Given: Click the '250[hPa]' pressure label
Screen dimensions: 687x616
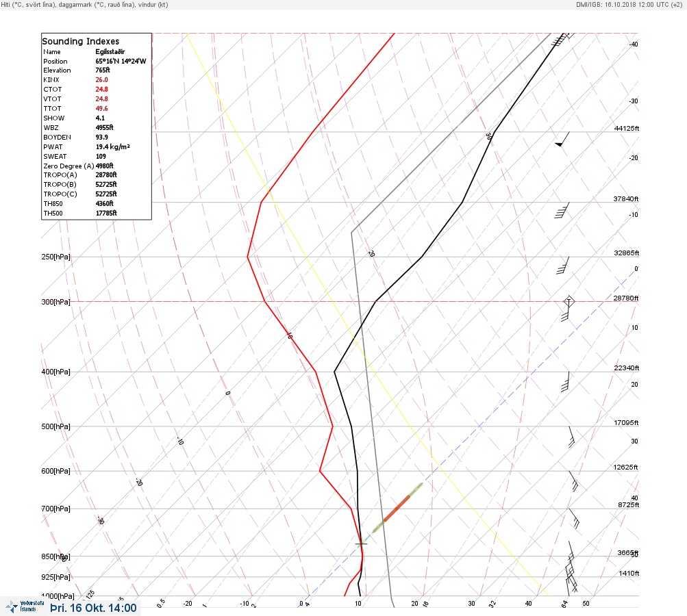Looking at the screenshot, I should click(55, 257).
